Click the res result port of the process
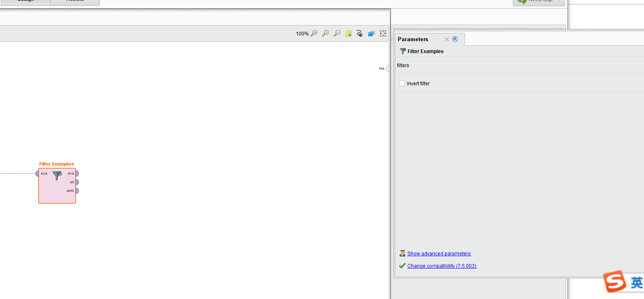Image resolution: width=644 pixels, height=299 pixels. tap(388, 68)
